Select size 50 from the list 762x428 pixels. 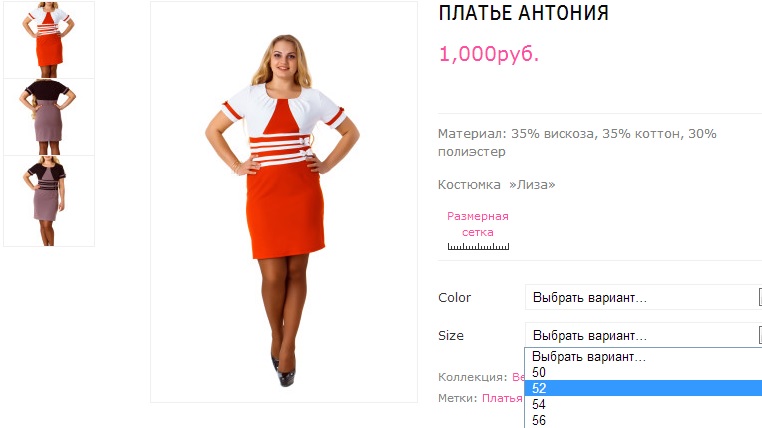643,373
